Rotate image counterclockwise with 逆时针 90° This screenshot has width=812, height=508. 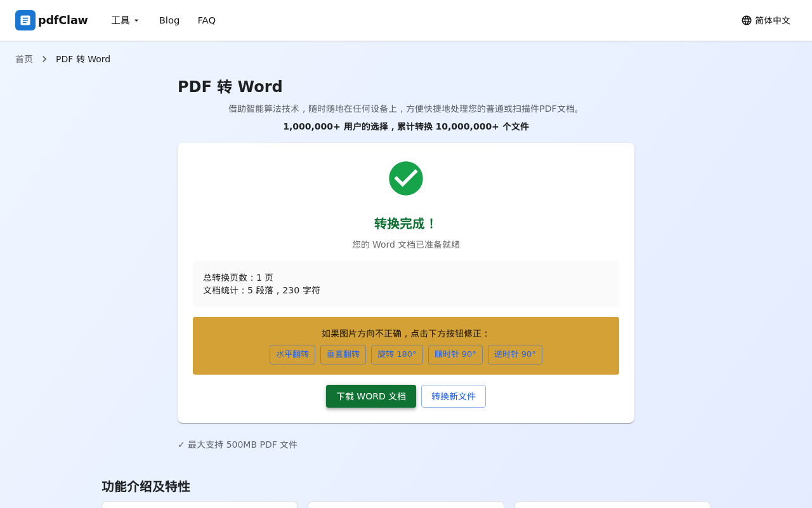[x=515, y=354]
